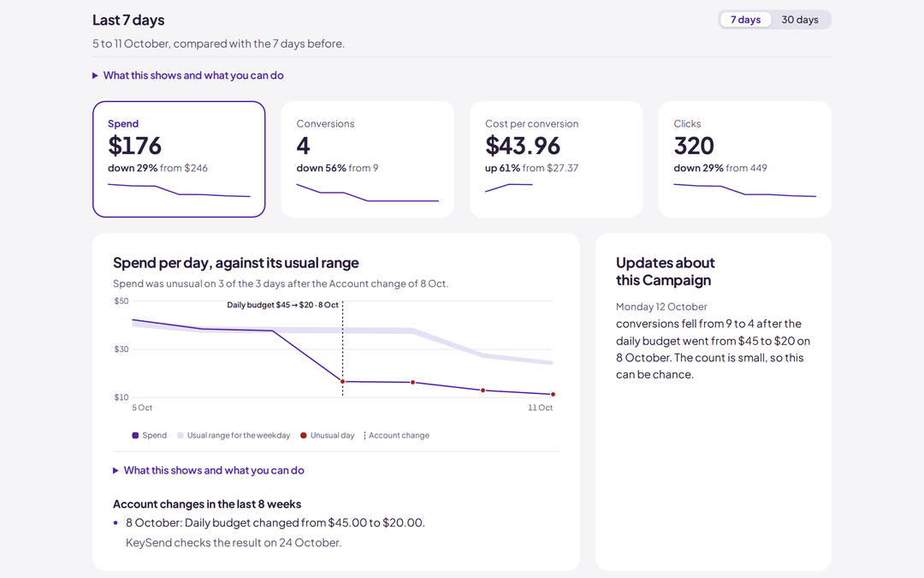Click 'down 29% from 449' text
Viewport: 924px width, 578px height.
tap(720, 168)
